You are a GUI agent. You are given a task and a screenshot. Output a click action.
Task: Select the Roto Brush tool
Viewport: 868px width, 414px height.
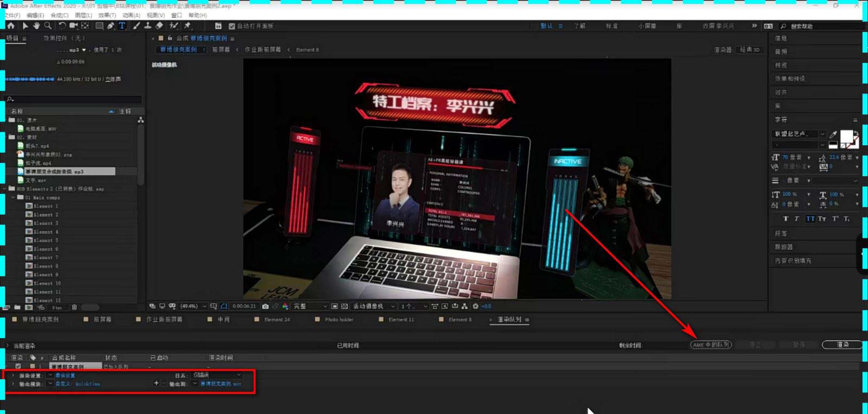174,25
